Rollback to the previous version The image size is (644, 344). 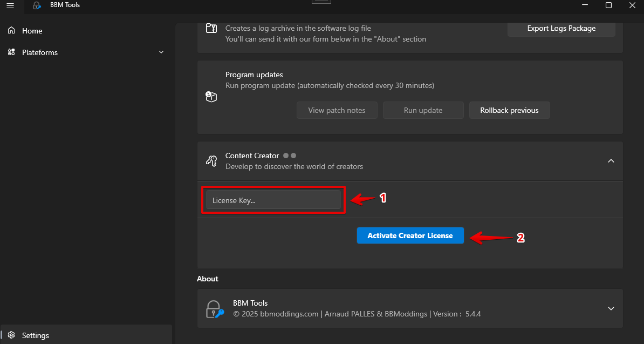click(509, 110)
